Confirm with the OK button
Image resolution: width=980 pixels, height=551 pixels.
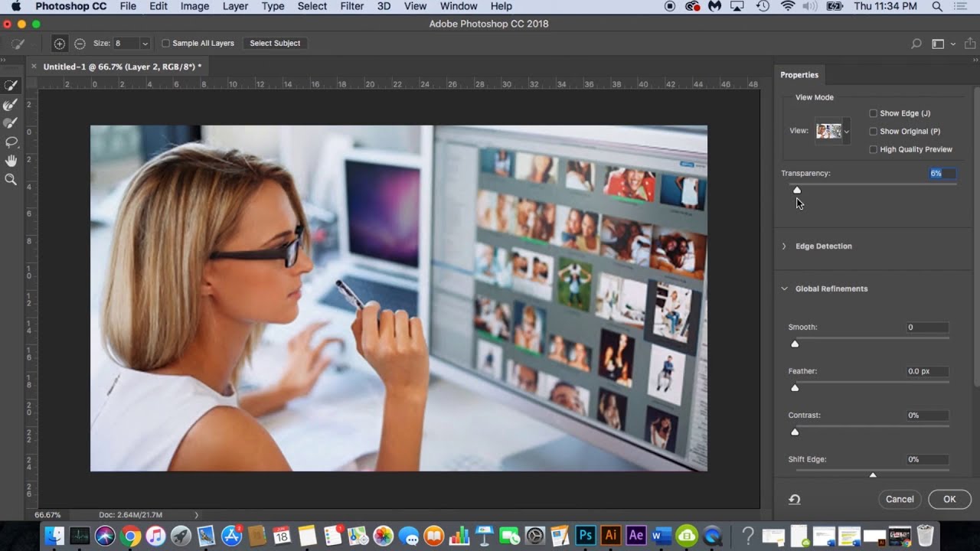point(949,499)
